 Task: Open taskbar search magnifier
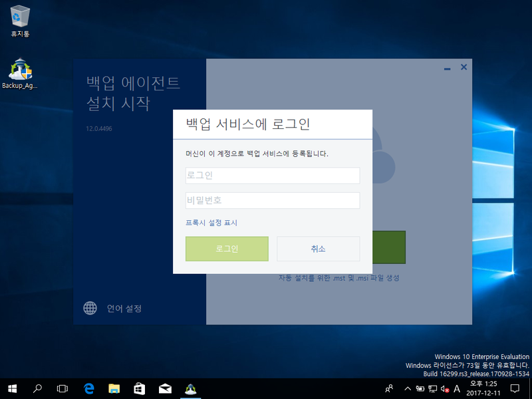37,389
